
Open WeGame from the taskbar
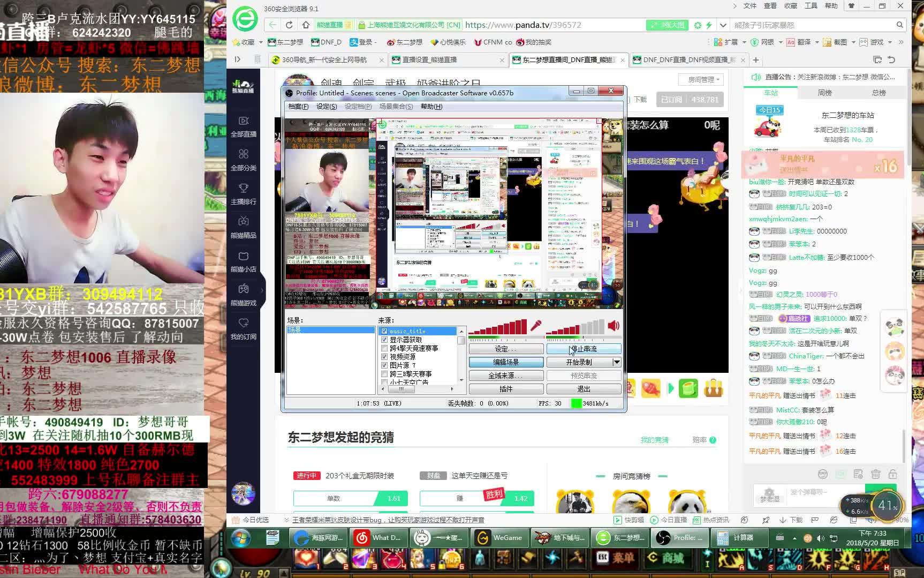tap(499, 537)
